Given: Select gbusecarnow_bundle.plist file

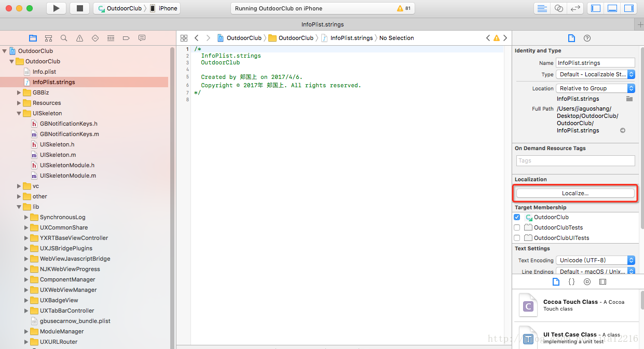Looking at the screenshot, I should coord(75,321).
